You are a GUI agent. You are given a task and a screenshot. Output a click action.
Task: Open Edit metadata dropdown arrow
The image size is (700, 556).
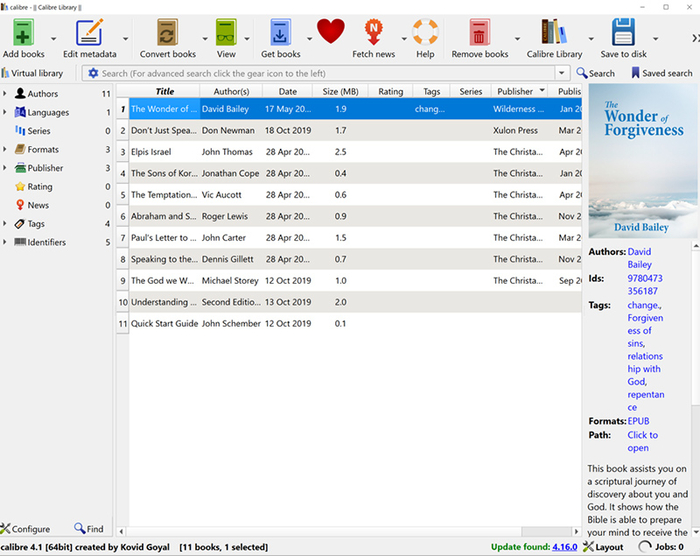click(x=125, y=39)
